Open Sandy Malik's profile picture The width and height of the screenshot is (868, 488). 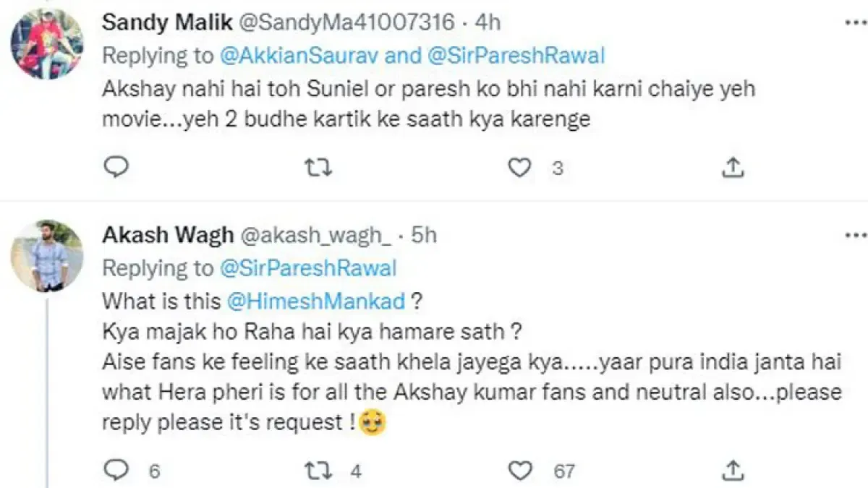coord(46,45)
